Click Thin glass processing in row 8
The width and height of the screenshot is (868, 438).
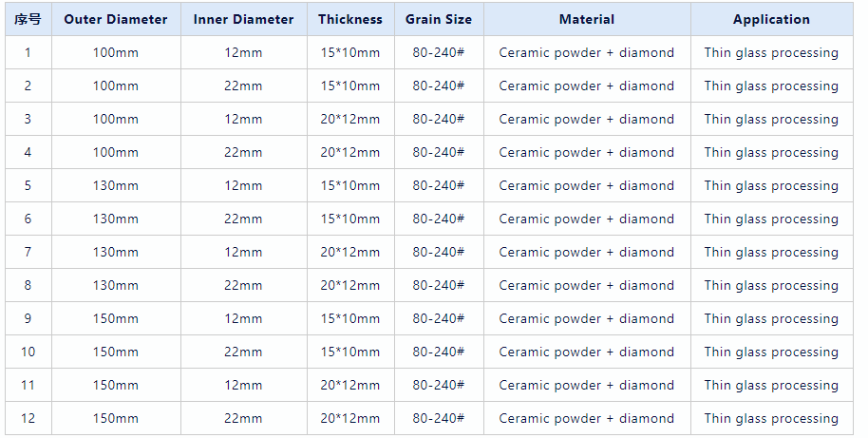click(x=771, y=285)
